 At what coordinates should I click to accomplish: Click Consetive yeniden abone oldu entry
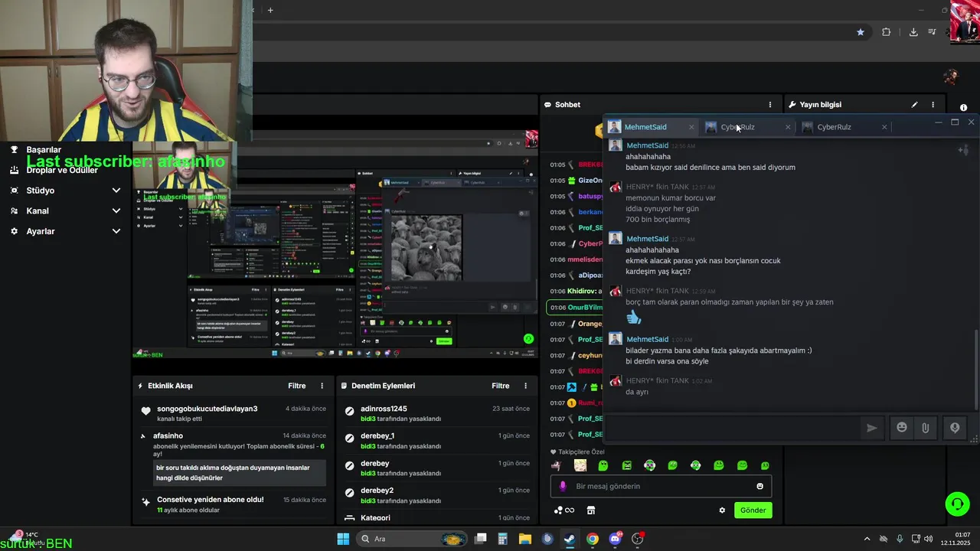coord(211,500)
